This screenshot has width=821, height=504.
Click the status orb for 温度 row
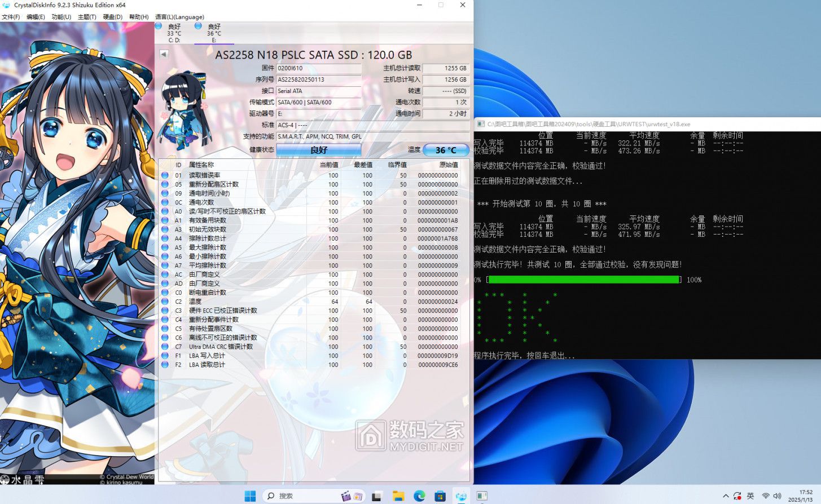165,302
